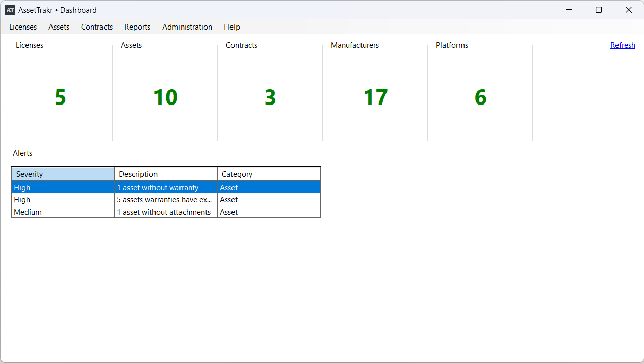Sort alerts by Description column header
The width and height of the screenshot is (644, 363).
(x=166, y=174)
